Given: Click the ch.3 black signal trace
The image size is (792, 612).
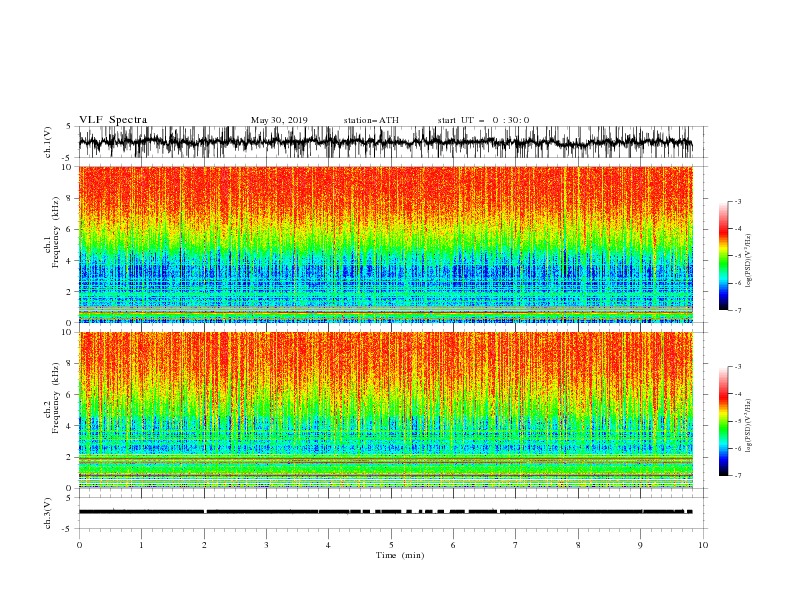Looking at the screenshot, I should (386, 512).
